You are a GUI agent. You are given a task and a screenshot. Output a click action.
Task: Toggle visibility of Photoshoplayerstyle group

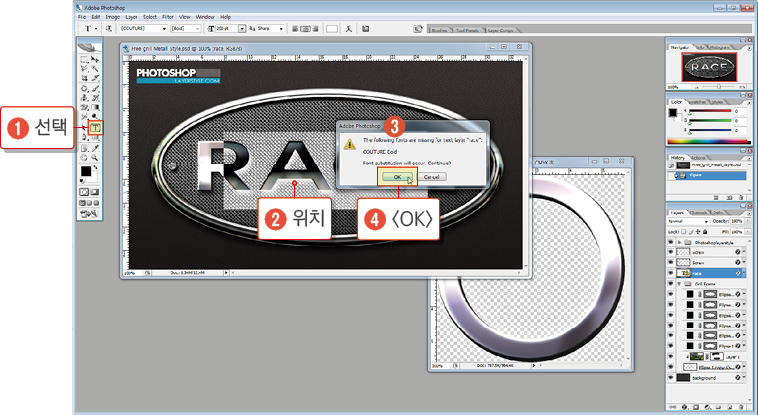[x=671, y=242]
